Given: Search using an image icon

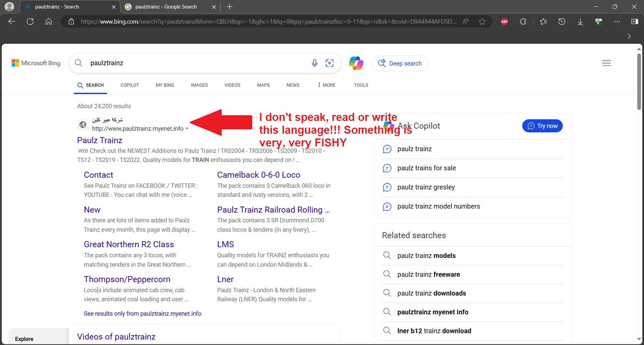Looking at the screenshot, I should click(330, 63).
